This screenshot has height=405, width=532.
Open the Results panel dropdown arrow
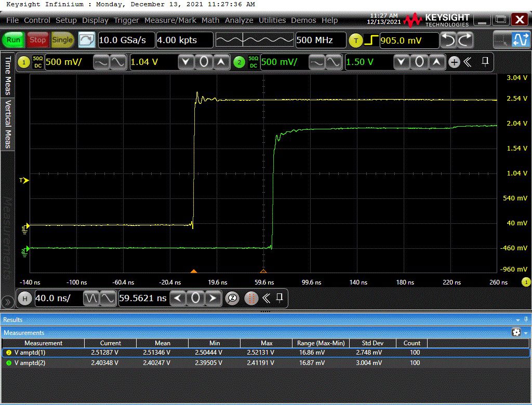[x=518, y=319]
